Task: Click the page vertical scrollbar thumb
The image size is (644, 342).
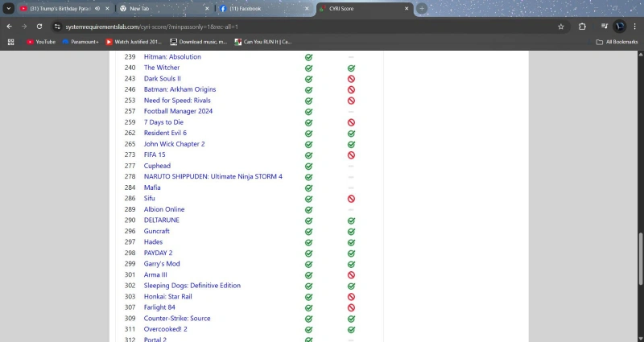Action: click(x=641, y=258)
